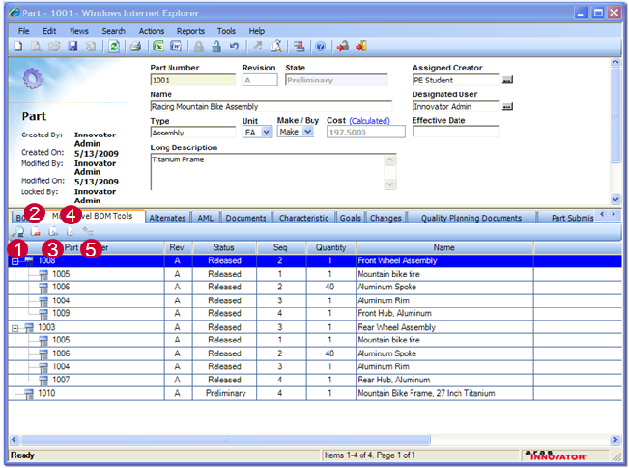Collapse the 1003 Rear Wheel Assembly node

[15, 327]
